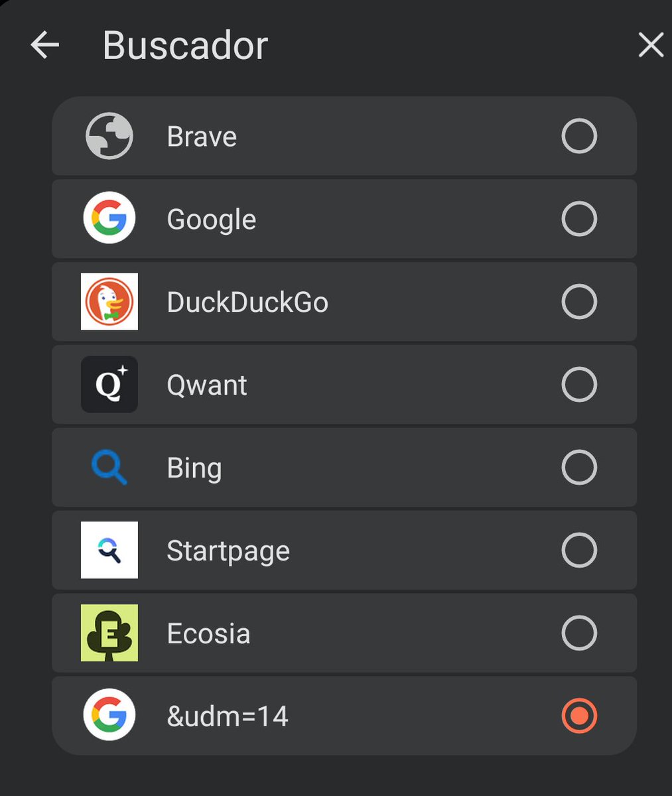
Task: Click the DuckDuckGo duck icon
Action: tap(109, 301)
